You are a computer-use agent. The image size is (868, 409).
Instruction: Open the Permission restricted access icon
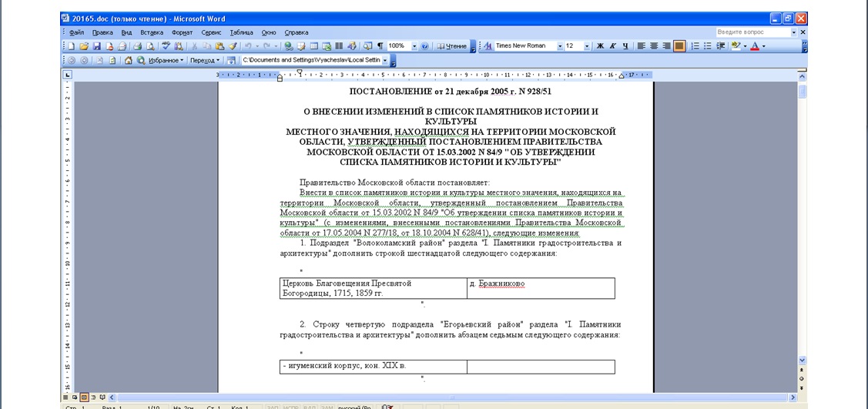(x=109, y=46)
